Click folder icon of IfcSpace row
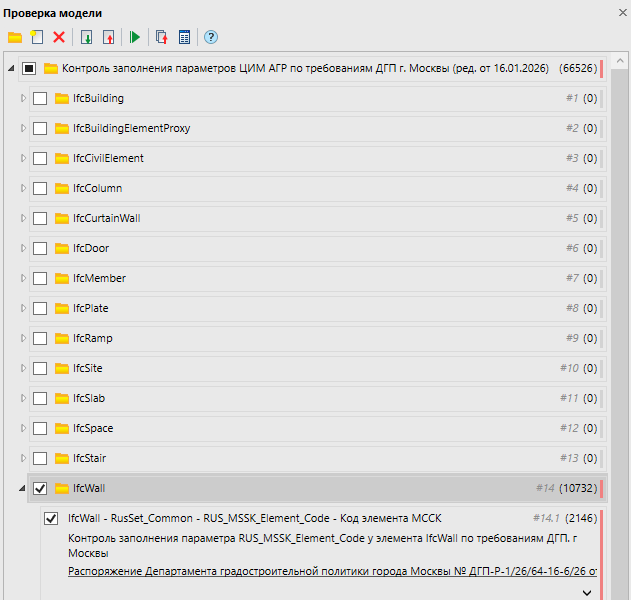This screenshot has width=631, height=600. [x=62, y=429]
